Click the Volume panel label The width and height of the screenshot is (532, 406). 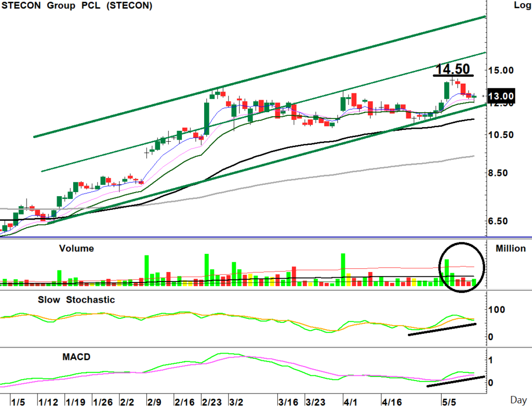76,248
